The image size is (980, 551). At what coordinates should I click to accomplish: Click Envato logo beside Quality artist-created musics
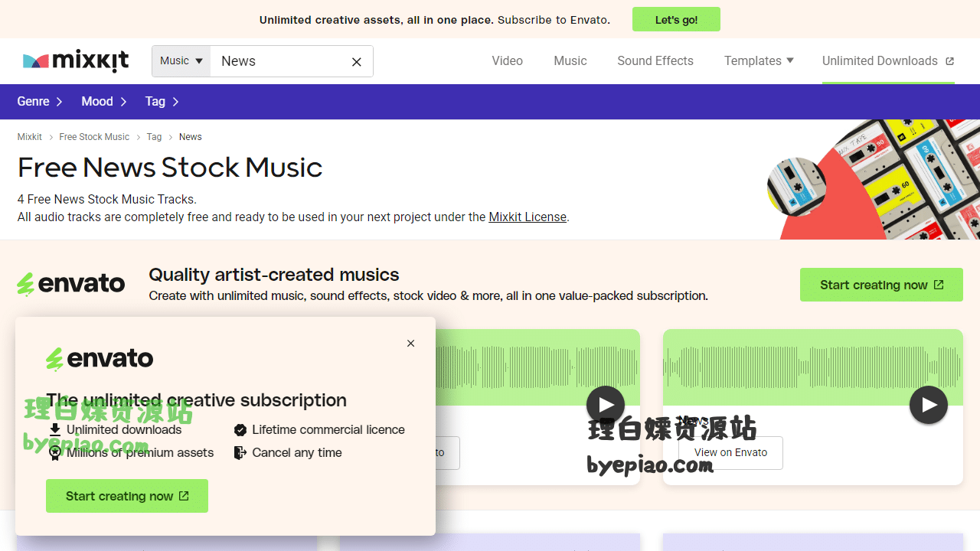(70, 284)
